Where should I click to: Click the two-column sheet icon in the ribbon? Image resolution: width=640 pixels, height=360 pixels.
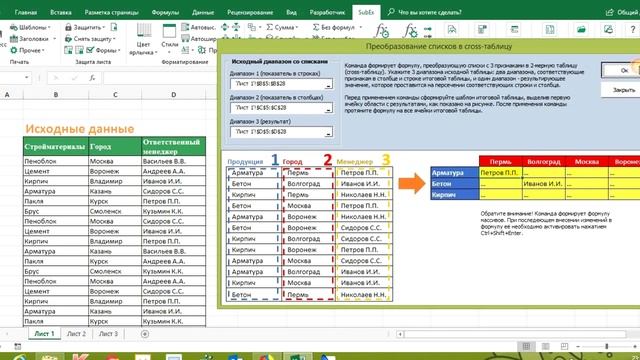(550, 29)
